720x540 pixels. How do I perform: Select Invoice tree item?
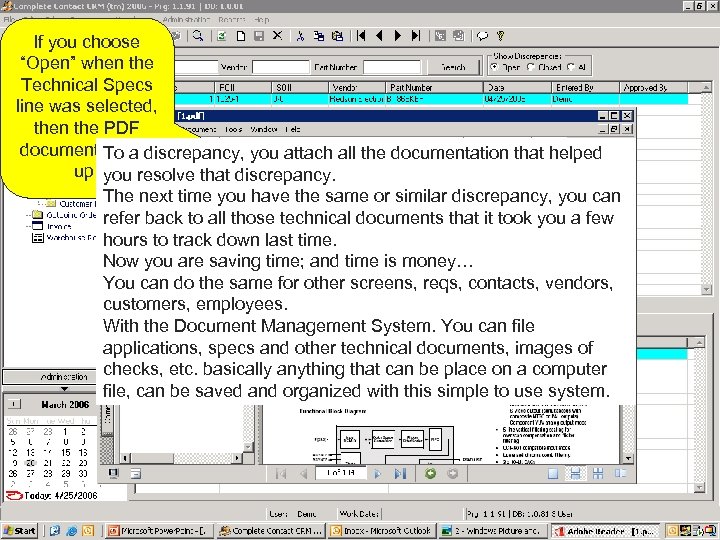point(59,226)
